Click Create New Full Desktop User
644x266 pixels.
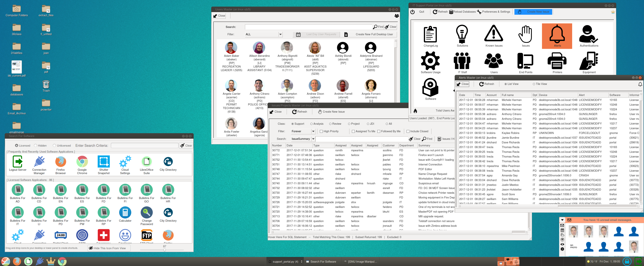pyautogui.click(x=368, y=35)
